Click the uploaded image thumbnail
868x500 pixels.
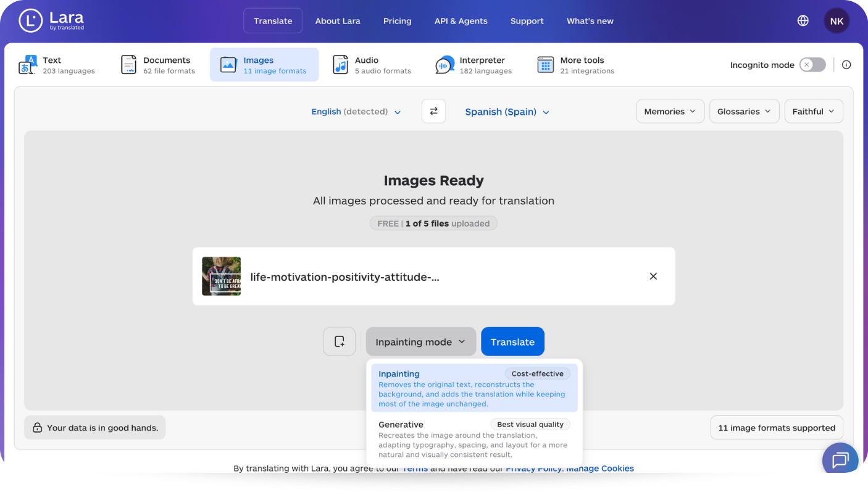(x=221, y=277)
